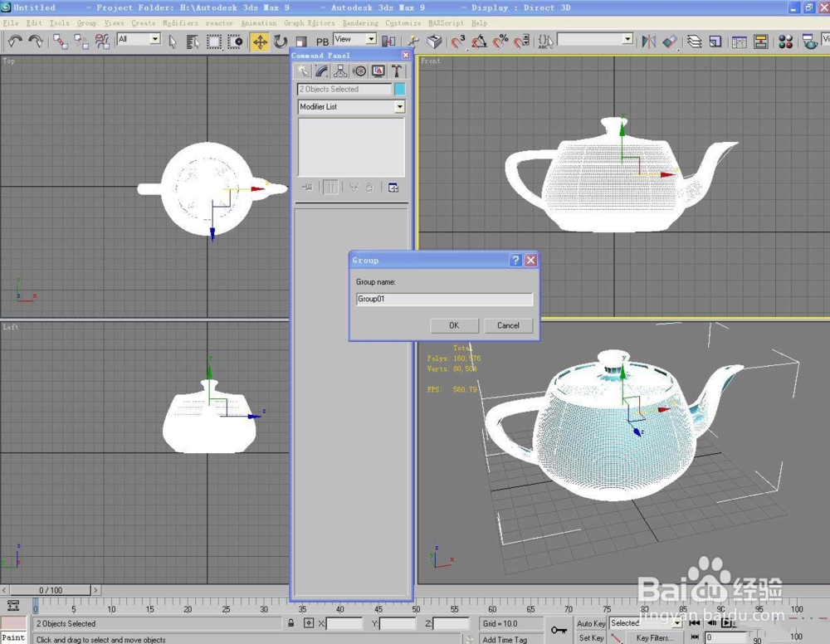Screen dimensions: 830x644
Task: Toggle the Selection Lock padlock
Action: [290, 623]
